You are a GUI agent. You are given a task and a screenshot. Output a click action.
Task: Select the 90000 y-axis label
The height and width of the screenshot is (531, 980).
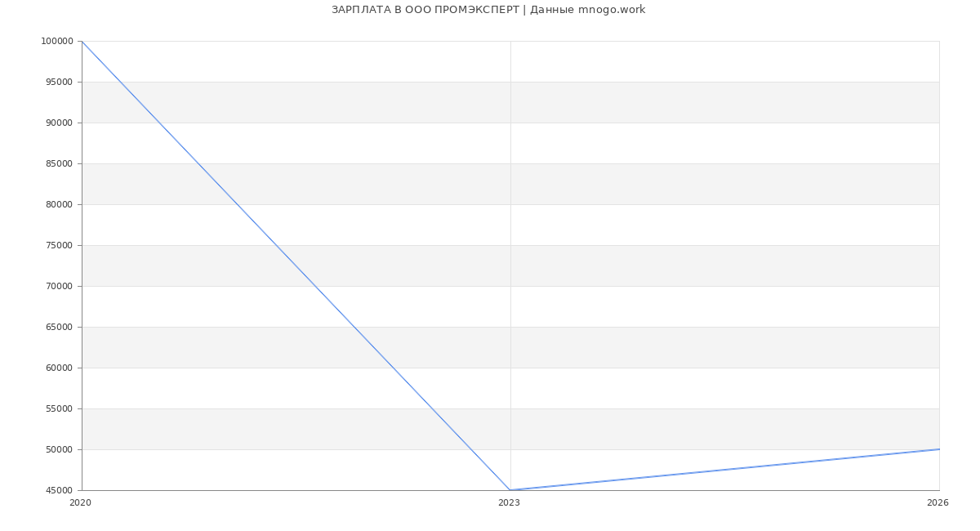tap(58, 123)
